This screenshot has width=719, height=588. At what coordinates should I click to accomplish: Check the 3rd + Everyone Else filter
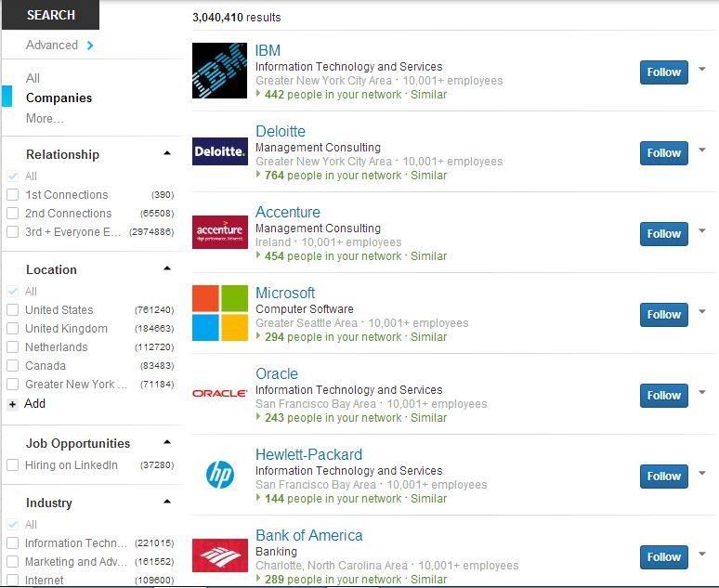tap(12, 231)
